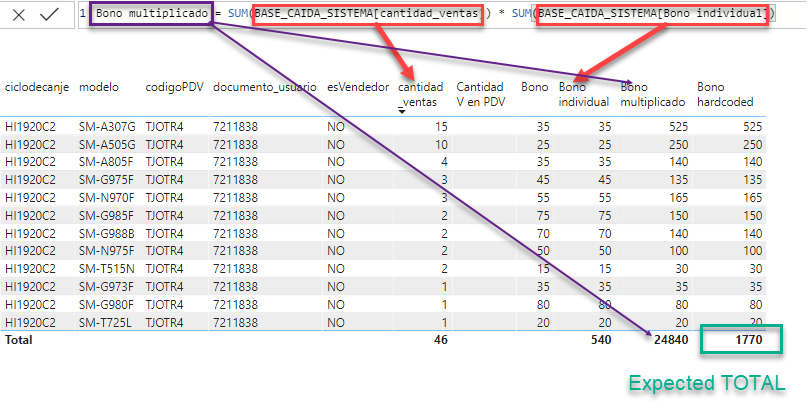The width and height of the screenshot is (810, 416).
Task: Click ciclodecanje HI1920C2 in SM-A307G row
Action: coord(30,127)
